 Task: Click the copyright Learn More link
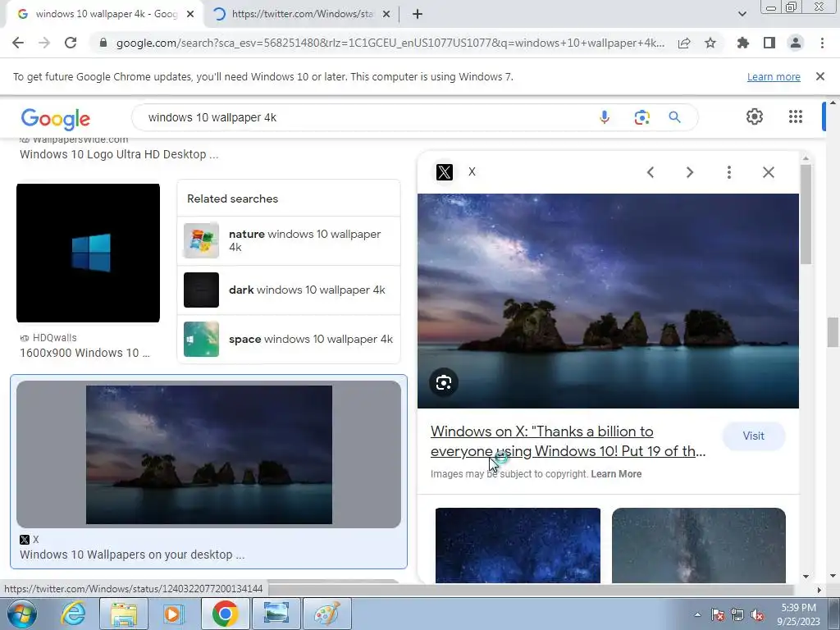(616, 473)
